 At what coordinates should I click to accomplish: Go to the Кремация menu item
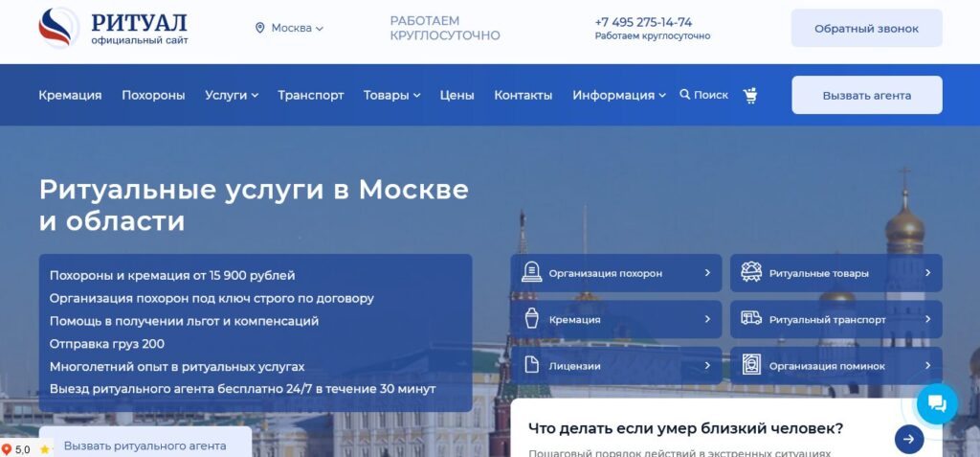pos(70,95)
